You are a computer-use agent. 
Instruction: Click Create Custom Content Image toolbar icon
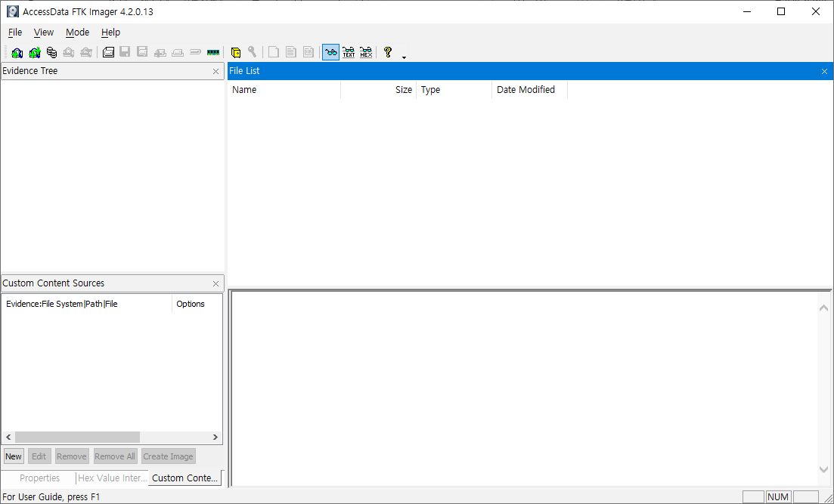pos(178,52)
